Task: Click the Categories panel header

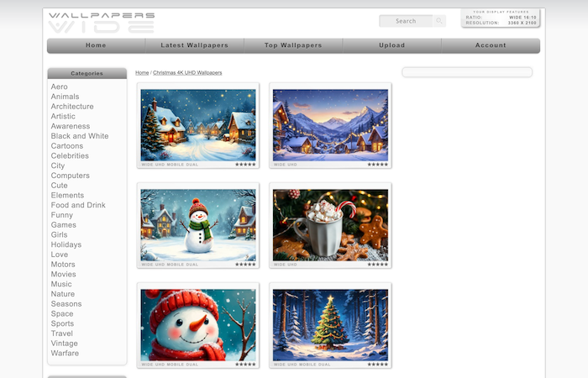Action: pos(87,73)
